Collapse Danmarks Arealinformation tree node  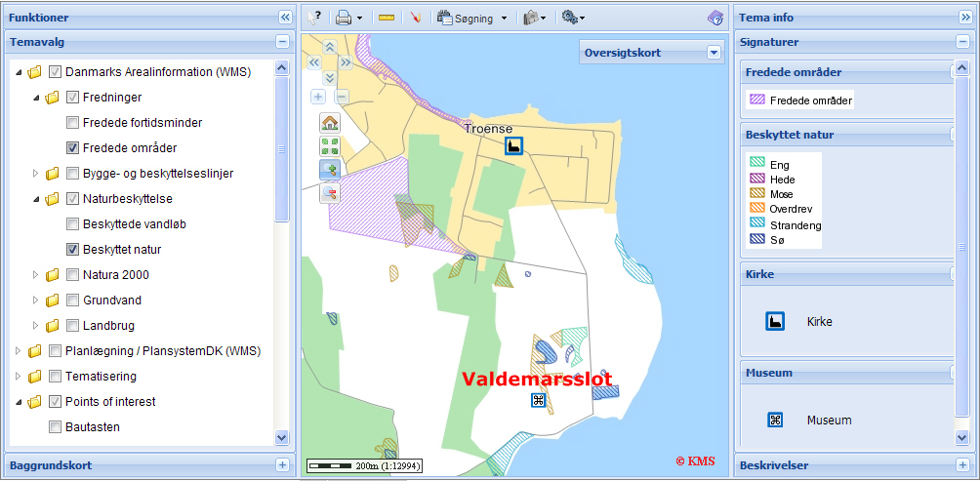click(19, 72)
